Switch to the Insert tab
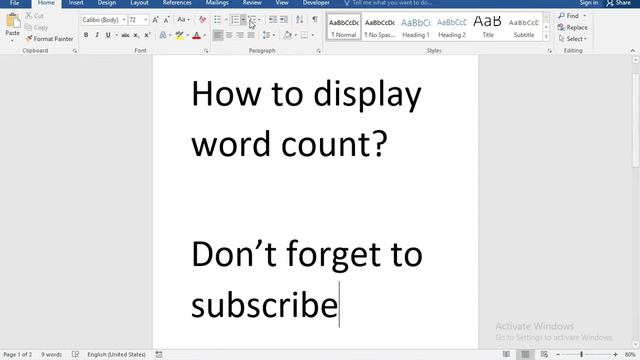Screen dimensions: 640x360 pyautogui.click(x=76, y=3)
